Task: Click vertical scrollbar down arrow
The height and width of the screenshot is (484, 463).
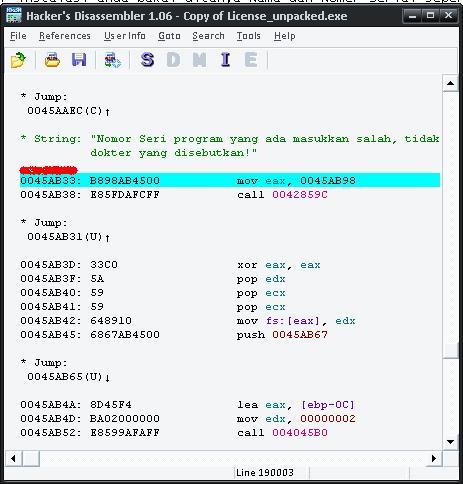Action: coord(450,442)
